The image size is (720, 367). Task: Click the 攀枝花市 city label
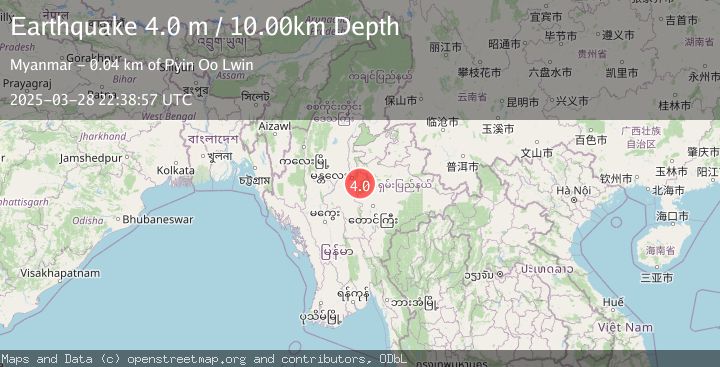(x=479, y=73)
